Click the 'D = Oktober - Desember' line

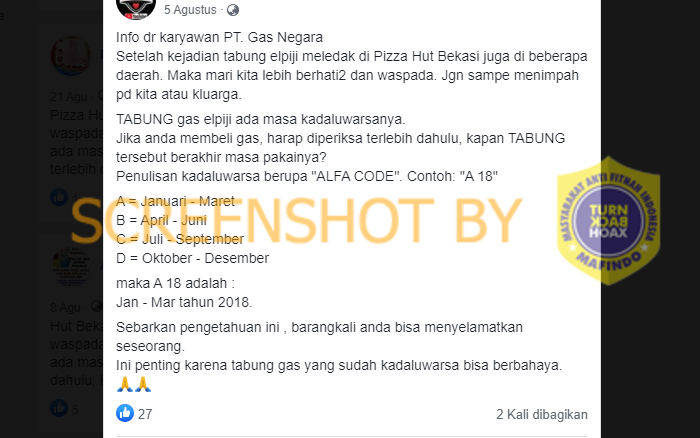[192, 258]
